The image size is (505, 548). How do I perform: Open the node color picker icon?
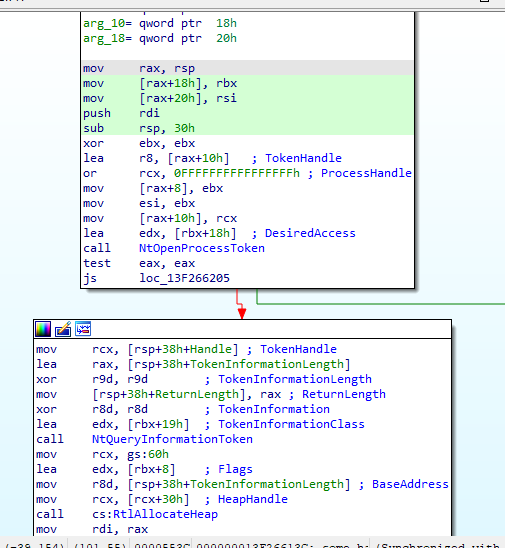(x=43, y=329)
